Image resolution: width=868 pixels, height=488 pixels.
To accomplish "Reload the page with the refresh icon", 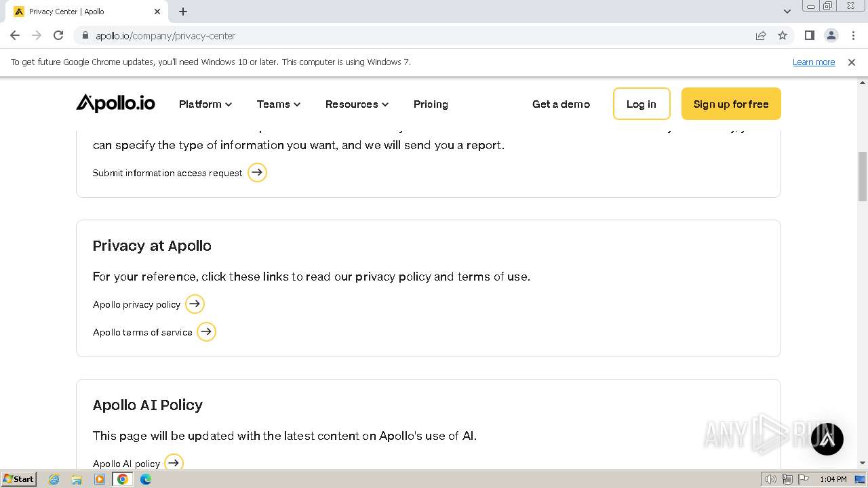I will click(58, 35).
